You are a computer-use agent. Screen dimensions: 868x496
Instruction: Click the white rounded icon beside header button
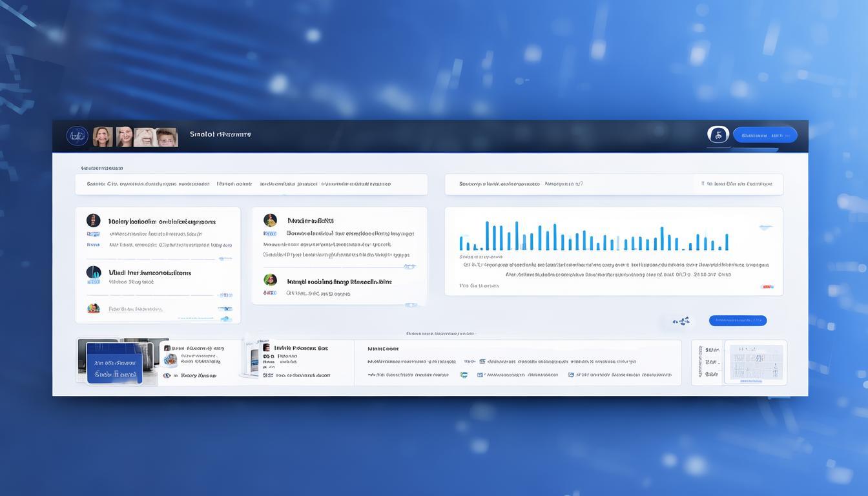coord(718,135)
